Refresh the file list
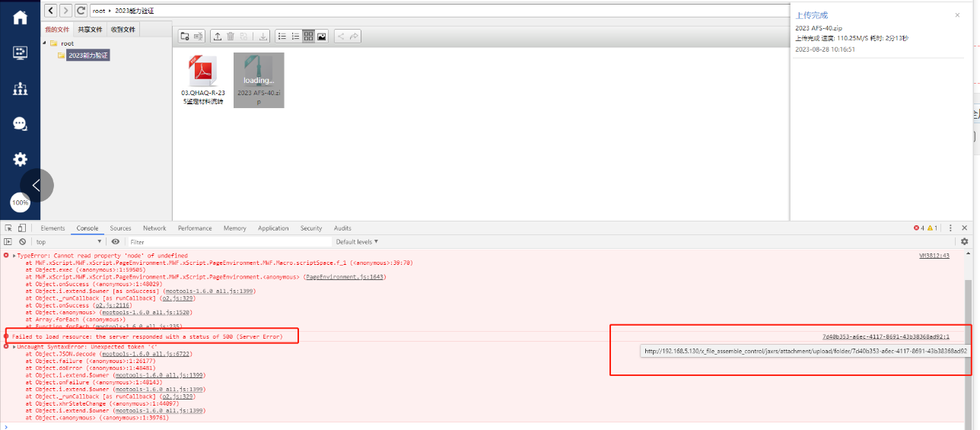The height and width of the screenshot is (430, 980). (81, 11)
